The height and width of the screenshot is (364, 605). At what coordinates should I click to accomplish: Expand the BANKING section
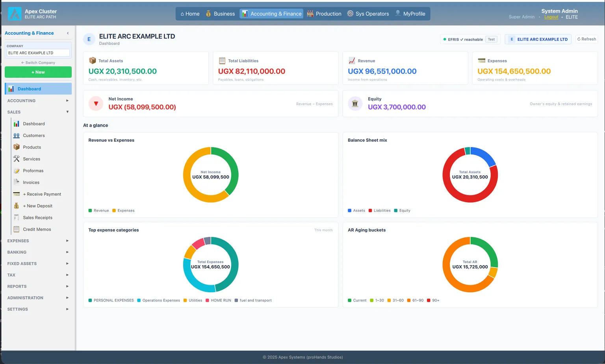click(38, 252)
